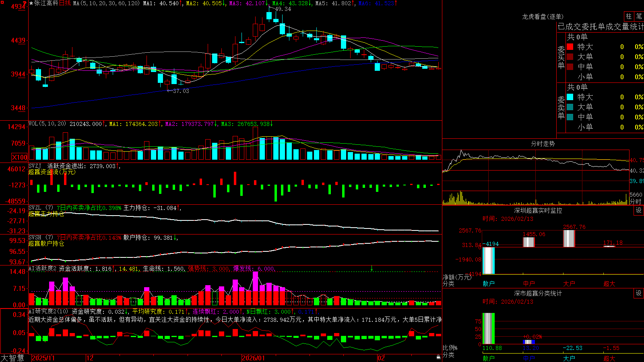Click the -22.53 大户 ratio value
The width and height of the screenshot is (644, 362).
(x=572, y=348)
